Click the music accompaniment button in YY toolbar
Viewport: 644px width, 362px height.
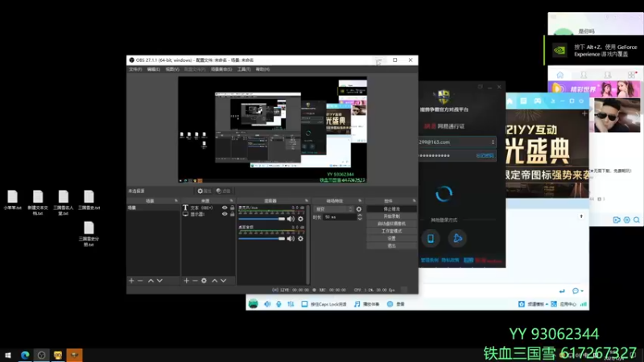point(367,304)
